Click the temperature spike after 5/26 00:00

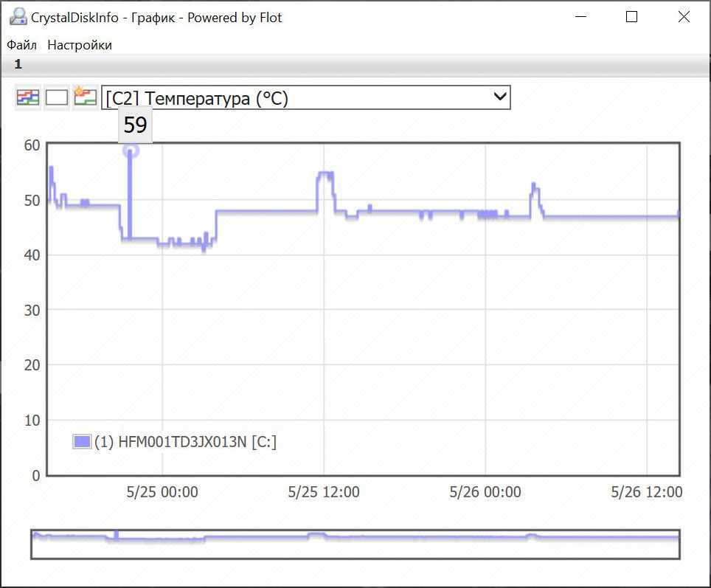click(534, 187)
